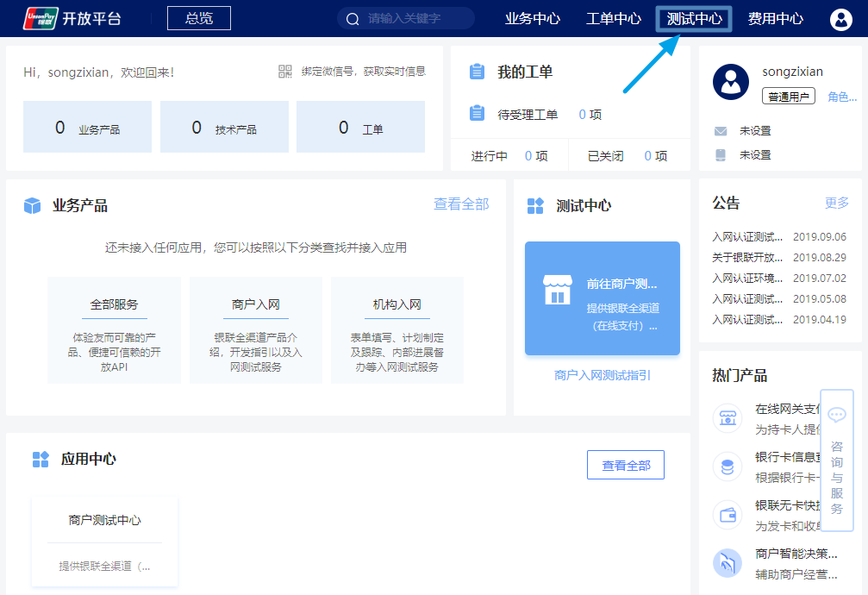Click 查看全部 button in 应用中心

click(x=626, y=465)
